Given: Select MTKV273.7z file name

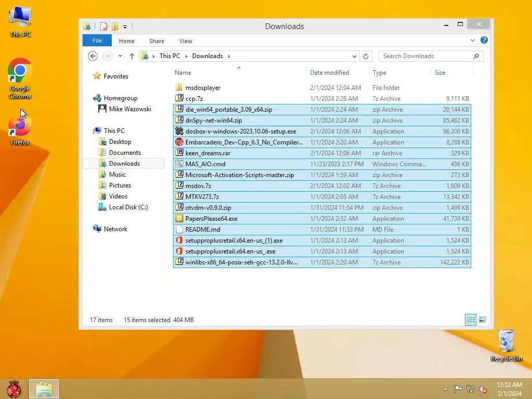Looking at the screenshot, I should click(202, 197).
